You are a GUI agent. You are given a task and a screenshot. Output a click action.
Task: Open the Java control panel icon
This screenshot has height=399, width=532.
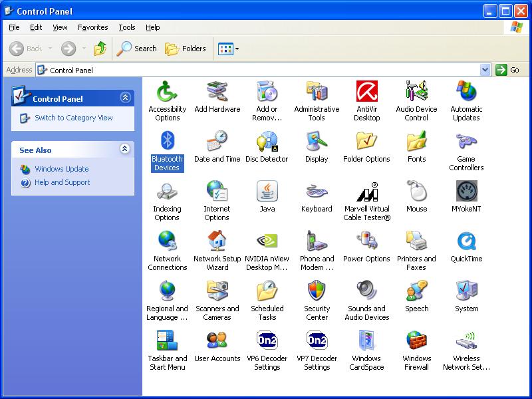(267, 191)
